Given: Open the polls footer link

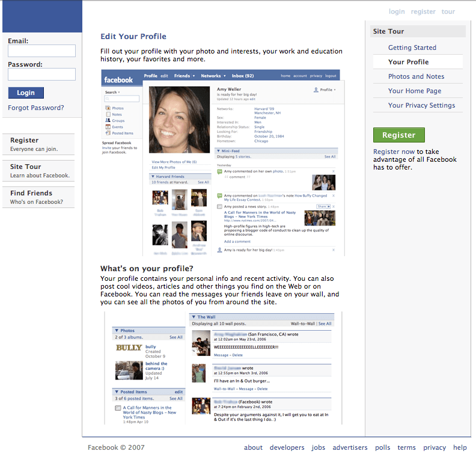Looking at the screenshot, I should click(382, 447).
